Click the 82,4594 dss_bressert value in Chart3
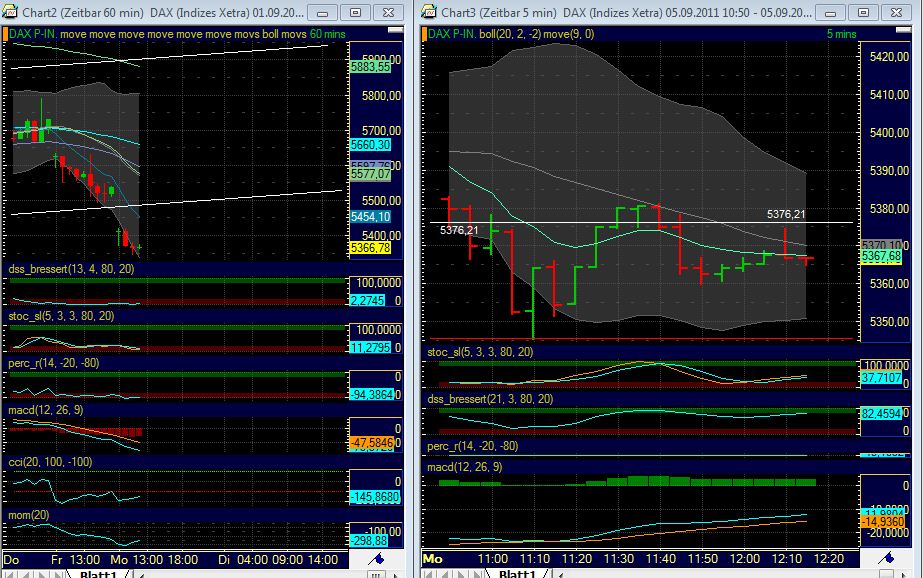 point(881,414)
